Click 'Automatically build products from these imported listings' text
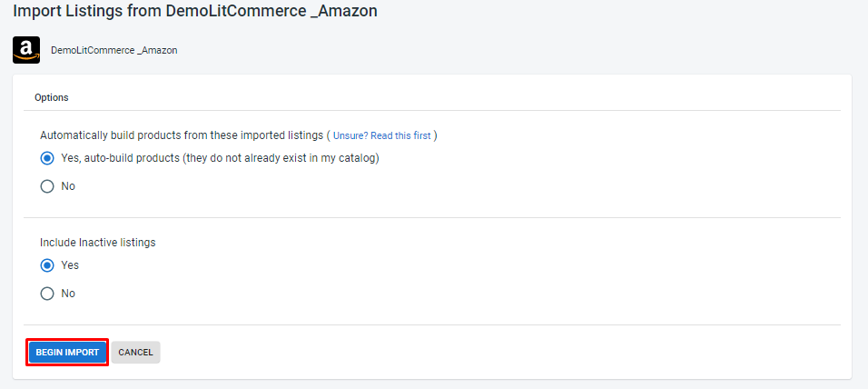The image size is (868, 389). pos(182,135)
